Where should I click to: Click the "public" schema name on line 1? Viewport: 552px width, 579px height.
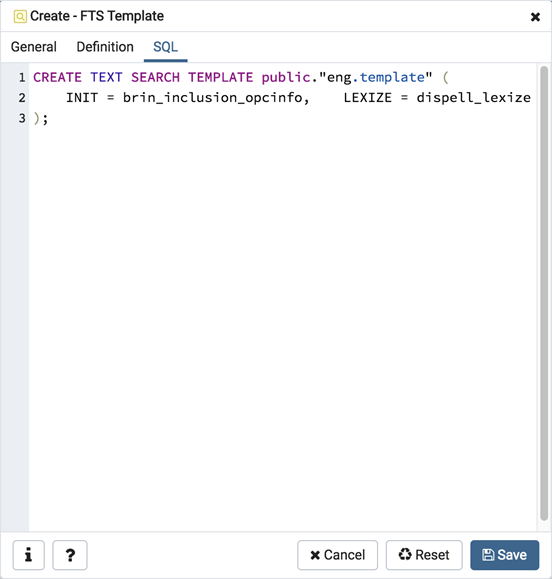pyautogui.click(x=286, y=78)
